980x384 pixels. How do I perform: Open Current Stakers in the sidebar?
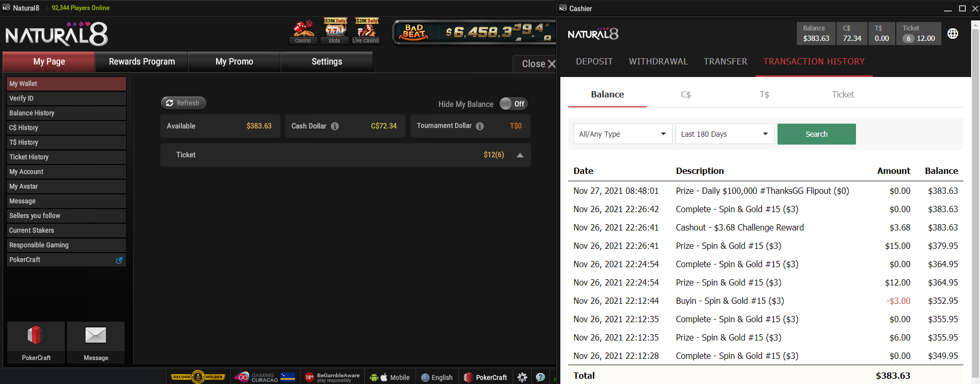point(66,231)
